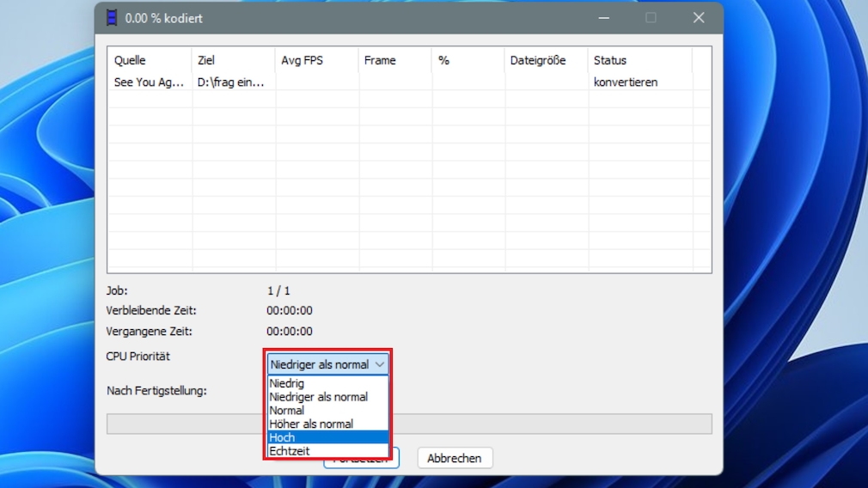This screenshot has height=488, width=868.
Task: Click the Ziel column header
Action: coord(206,60)
